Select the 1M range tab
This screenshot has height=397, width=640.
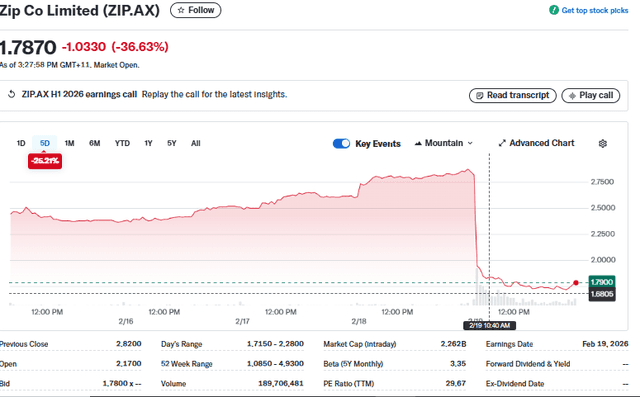pyautogui.click(x=69, y=143)
